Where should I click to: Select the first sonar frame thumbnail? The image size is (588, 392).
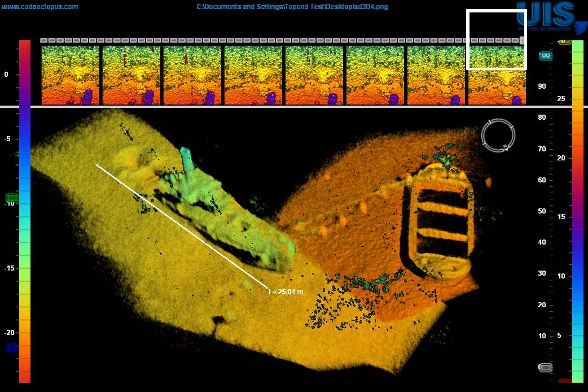point(71,76)
